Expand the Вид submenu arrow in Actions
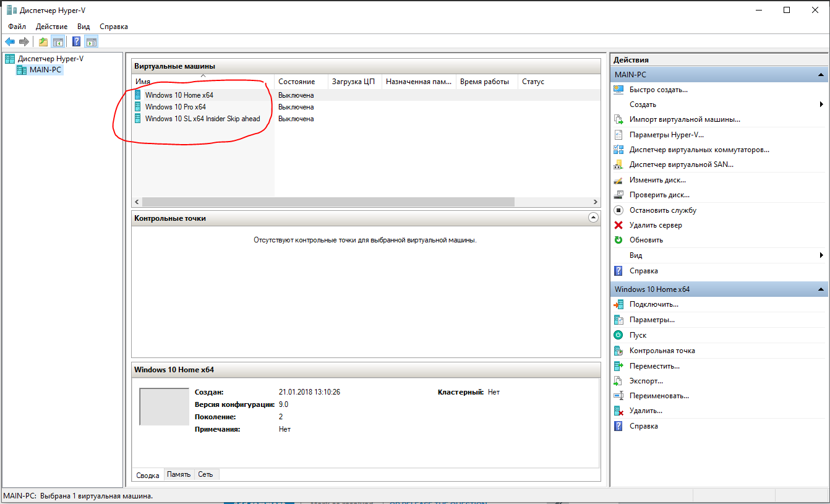830x504 pixels. point(821,255)
